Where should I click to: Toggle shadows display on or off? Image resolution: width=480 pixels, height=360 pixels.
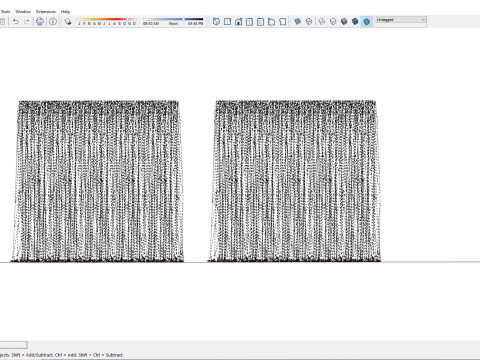click(x=68, y=22)
